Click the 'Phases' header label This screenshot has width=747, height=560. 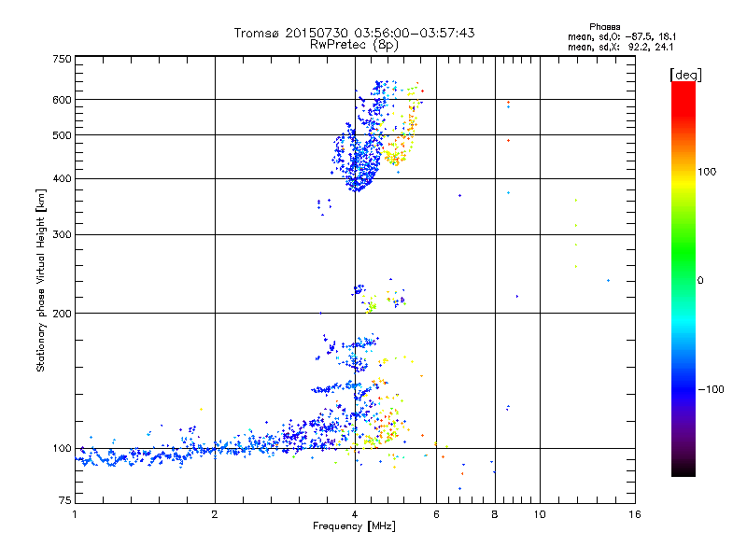(604, 27)
